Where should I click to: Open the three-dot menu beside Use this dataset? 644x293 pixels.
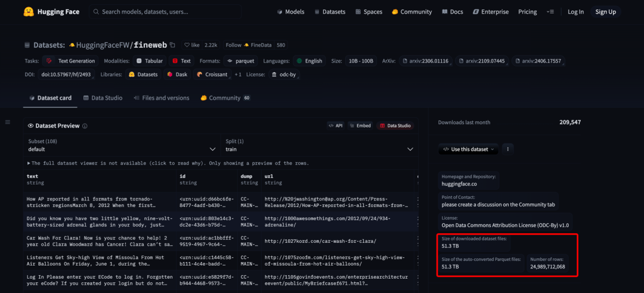tap(507, 149)
